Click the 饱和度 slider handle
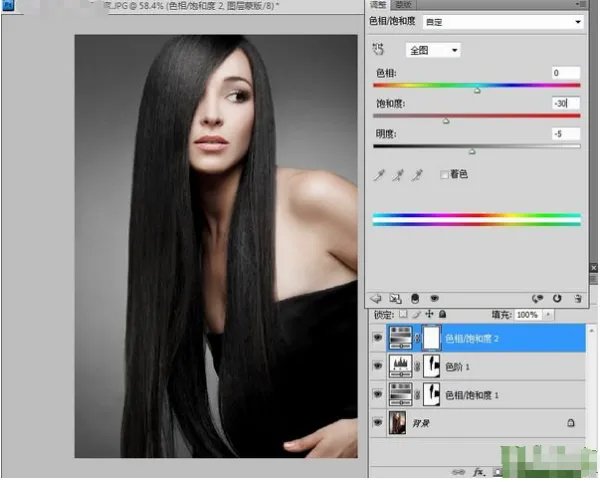The width and height of the screenshot is (600, 482). click(445, 120)
